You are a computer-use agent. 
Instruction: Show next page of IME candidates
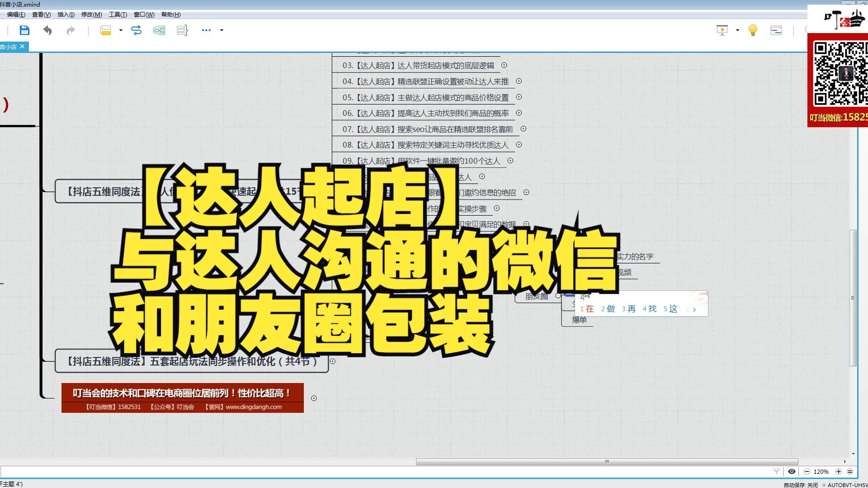pos(694,310)
